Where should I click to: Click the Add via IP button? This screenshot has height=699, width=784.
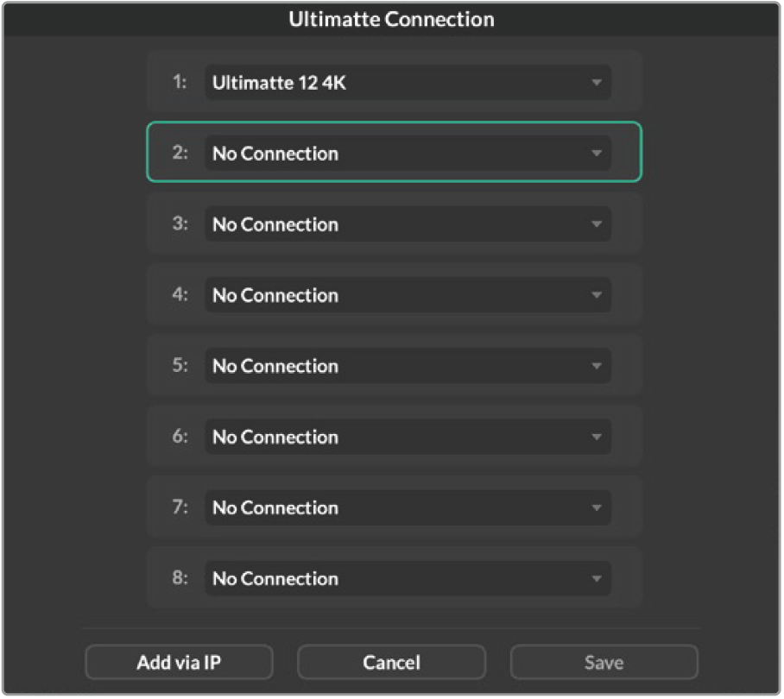click(179, 663)
